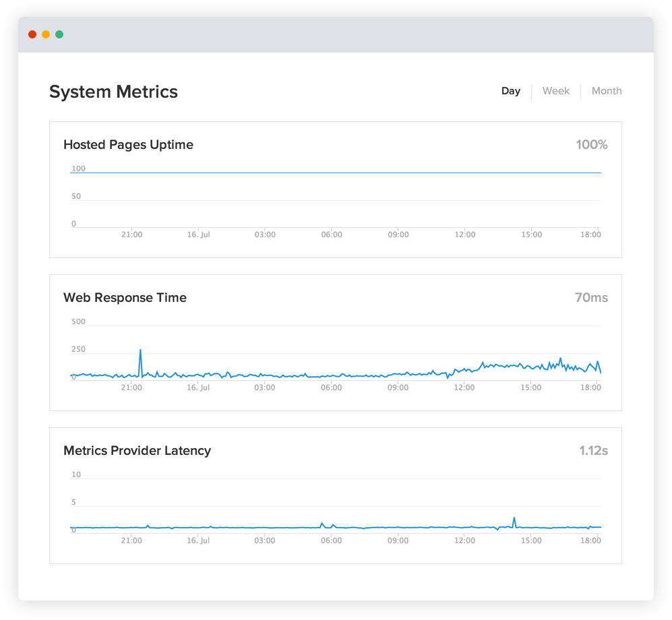Select the 16. Jul label on the uptime chart
Screen dimensions: 672x620
pos(197,235)
